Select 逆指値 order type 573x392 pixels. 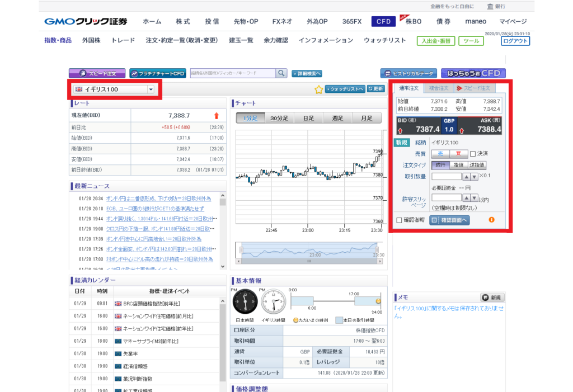477,165
